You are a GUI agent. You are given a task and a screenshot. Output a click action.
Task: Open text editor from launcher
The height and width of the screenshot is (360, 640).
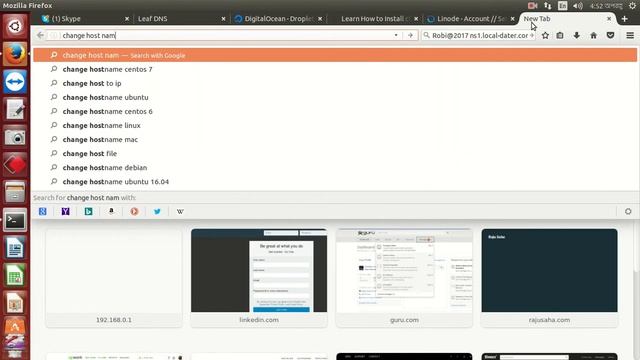click(15, 109)
